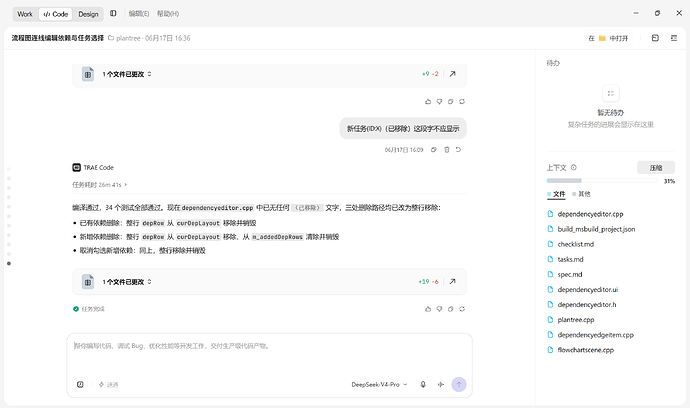Click the microphone voice input icon
Image resolution: width=690 pixels, height=408 pixels.
click(423, 384)
